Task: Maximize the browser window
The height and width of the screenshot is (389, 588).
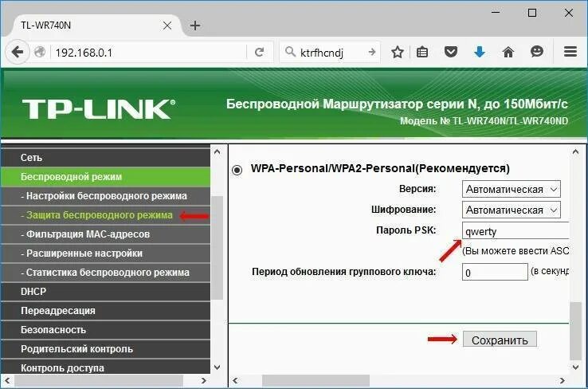Action: (x=531, y=13)
